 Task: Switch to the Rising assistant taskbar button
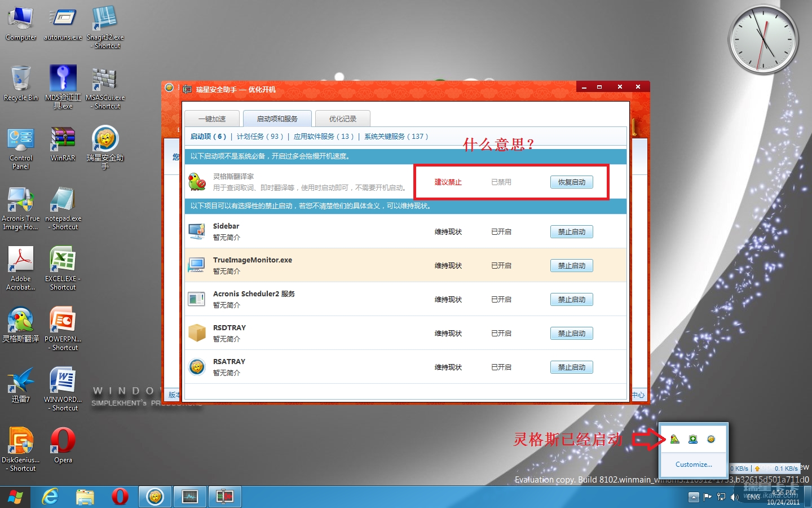[x=155, y=497]
